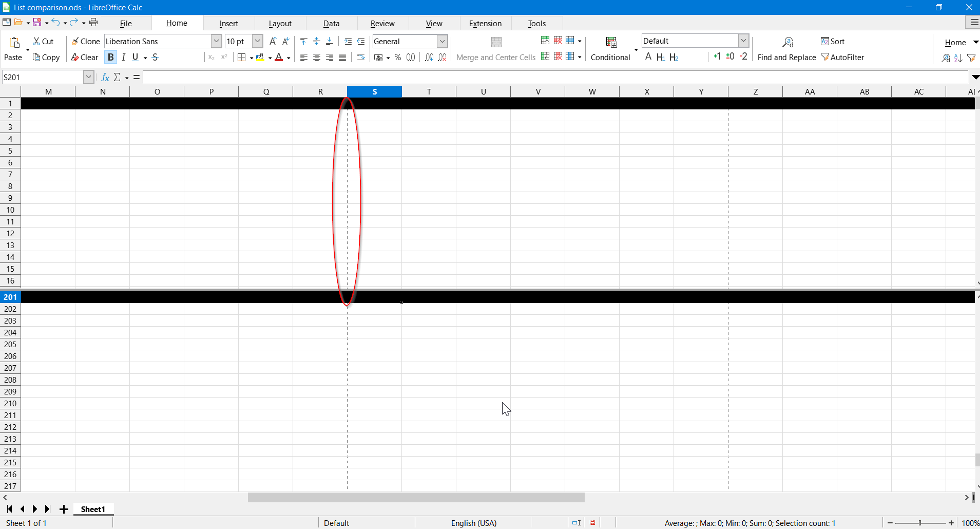Click the Increase Font Size icon
Image resolution: width=980 pixels, height=529 pixels.
[273, 41]
